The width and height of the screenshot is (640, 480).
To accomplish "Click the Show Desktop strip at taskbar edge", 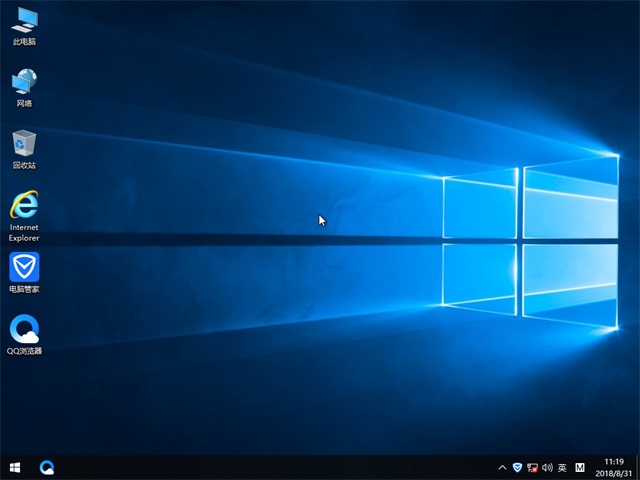I will click(x=638, y=467).
